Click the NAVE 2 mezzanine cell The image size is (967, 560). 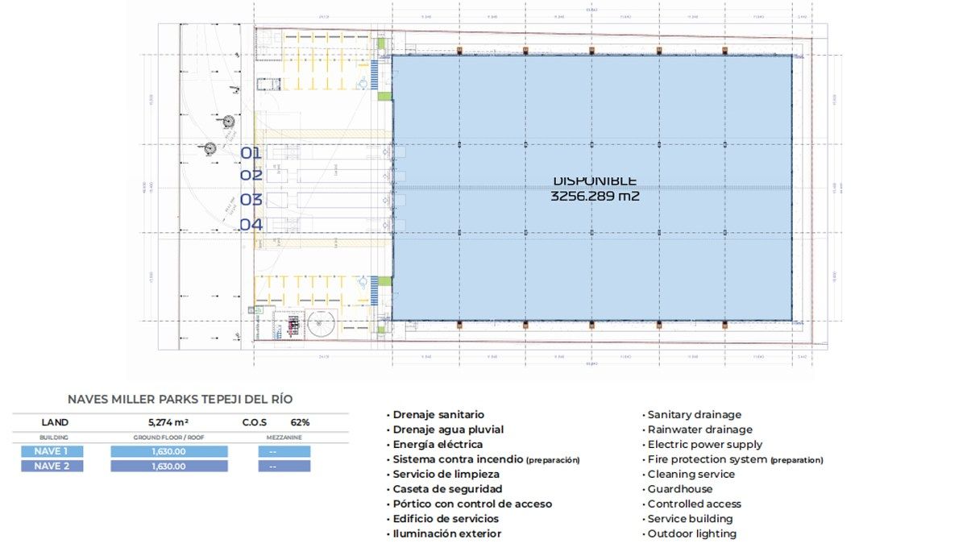coord(272,466)
